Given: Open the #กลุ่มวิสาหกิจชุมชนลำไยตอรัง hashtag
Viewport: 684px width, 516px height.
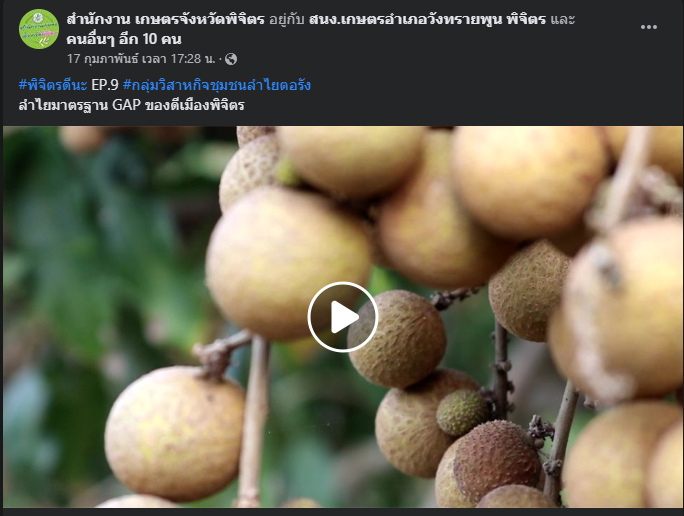Looking at the screenshot, I should coord(217,85).
